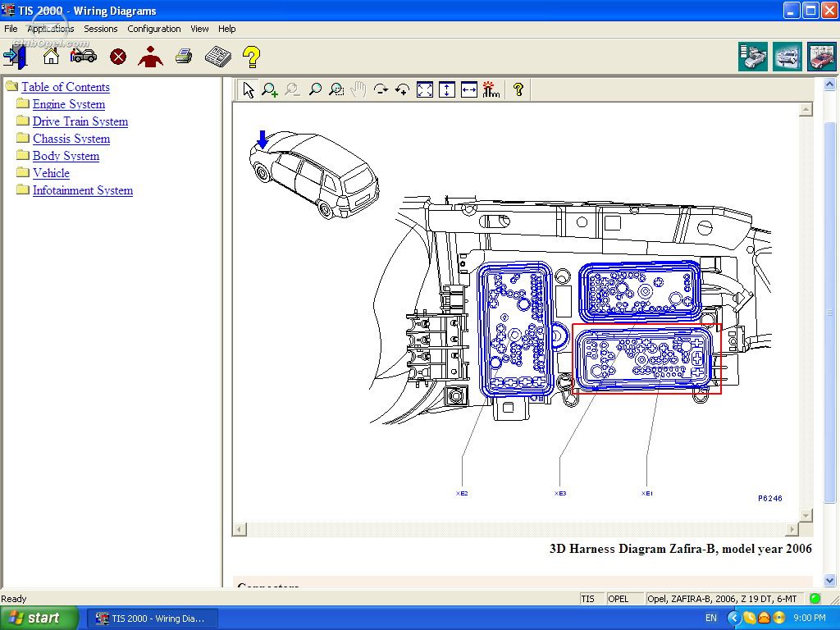Screen dimensions: 840x630
Task: Click the green status light in status bar
Action: pos(815,598)
